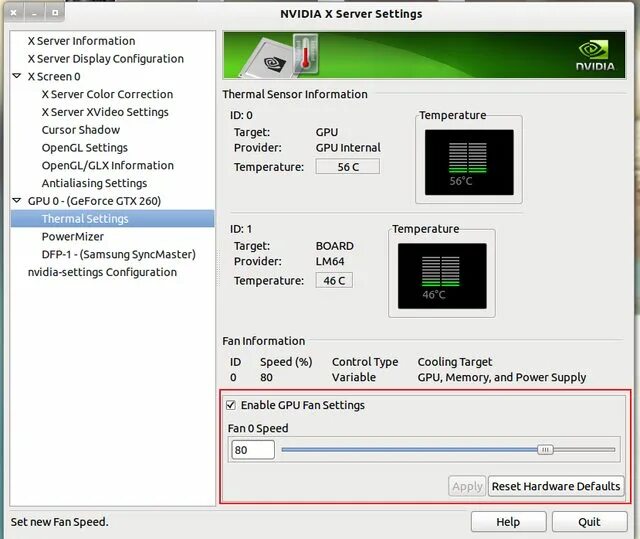The height and width of the screenshot is (539, 640).
Task: Click the Fan 0 Speed slider handle
Action: (545, 450)
